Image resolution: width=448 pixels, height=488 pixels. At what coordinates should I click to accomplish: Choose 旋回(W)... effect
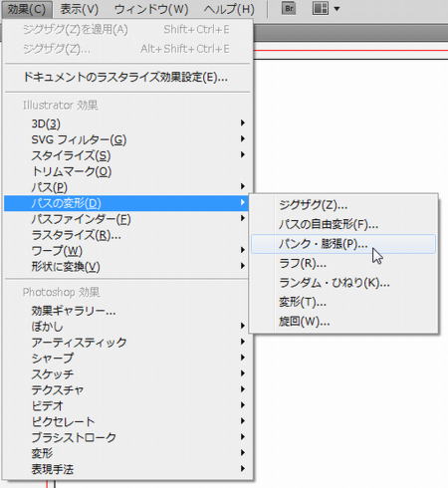343,322
